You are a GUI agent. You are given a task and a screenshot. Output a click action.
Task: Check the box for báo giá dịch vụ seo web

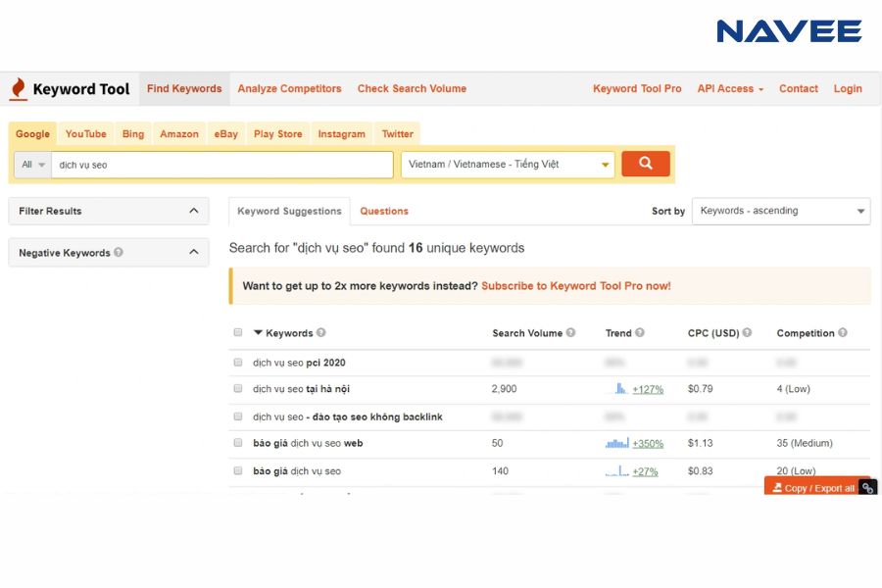pyautogui.click(x=238, y=442)
